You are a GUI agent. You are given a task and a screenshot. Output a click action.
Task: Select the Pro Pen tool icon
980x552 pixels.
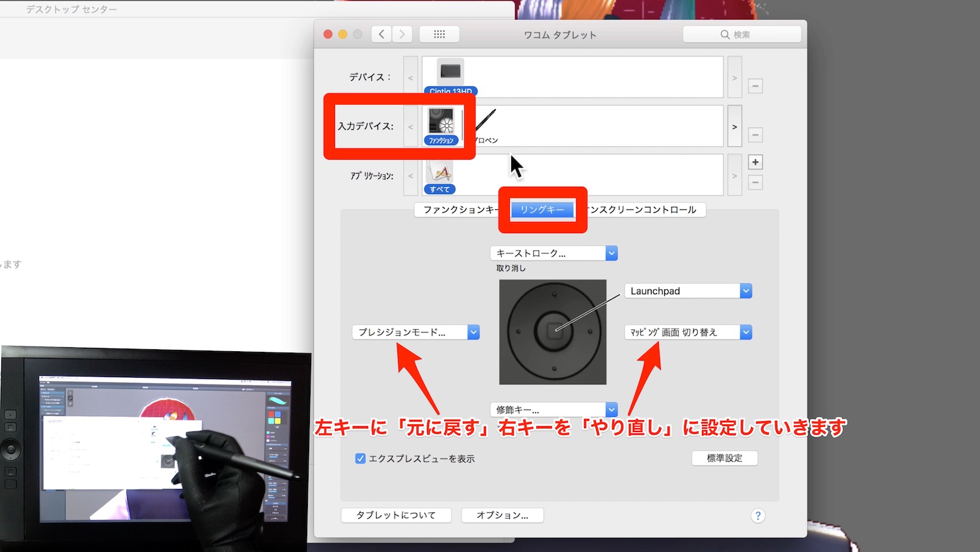tap(485, 126)
